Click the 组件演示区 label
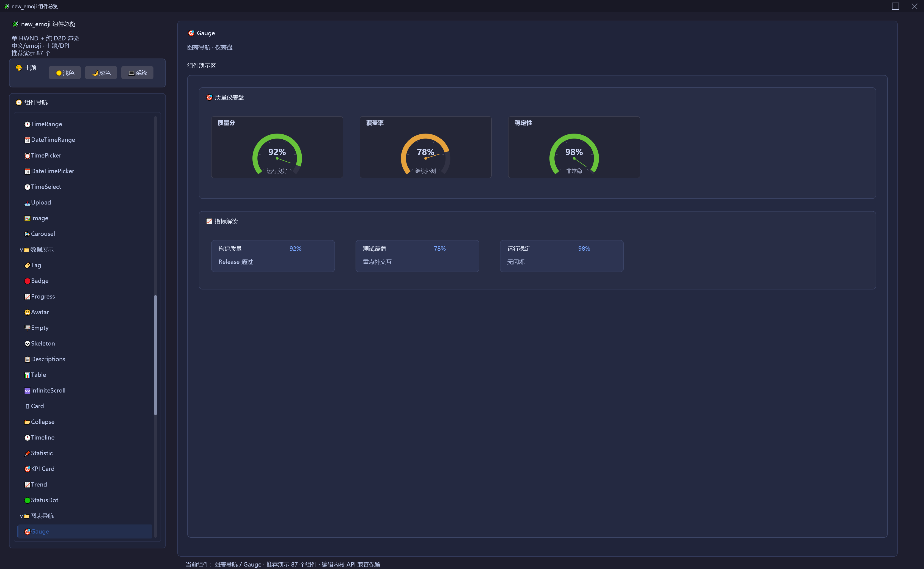924x569 pixels. [201, 65]
